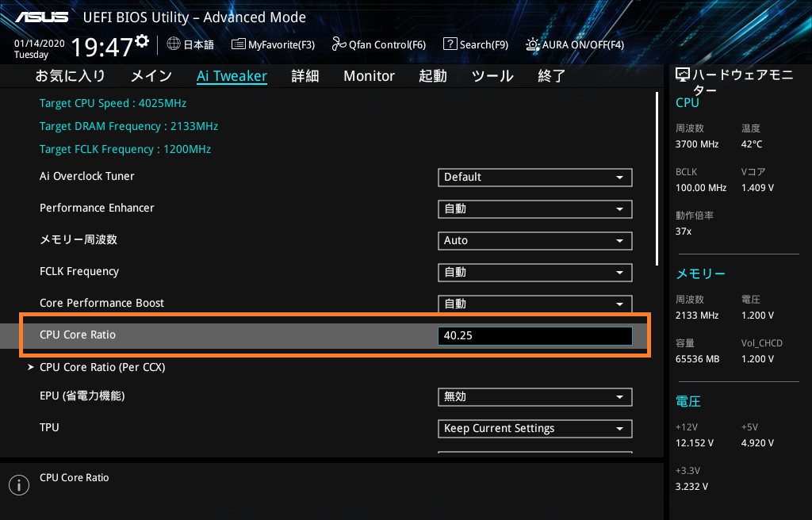The width and height of the screenshot is (812, 520).
Task: Click the Vol_CHCD label
Action: [761, 343]
